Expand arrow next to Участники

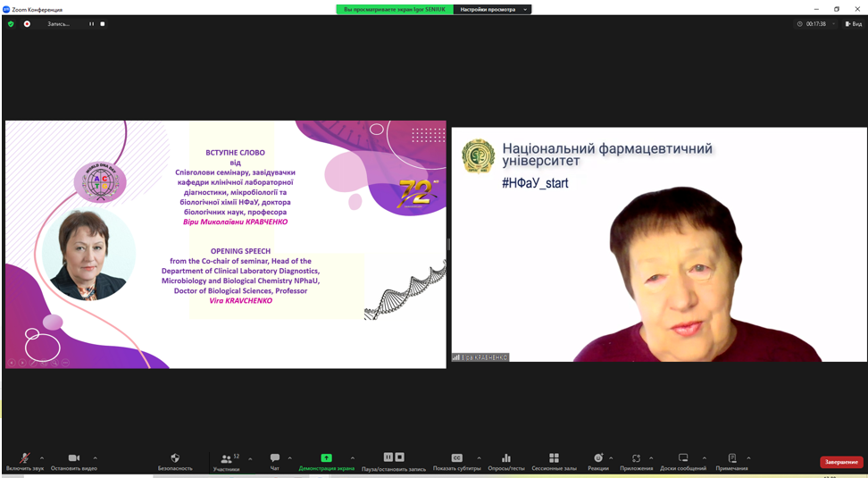tap(250, 459)
